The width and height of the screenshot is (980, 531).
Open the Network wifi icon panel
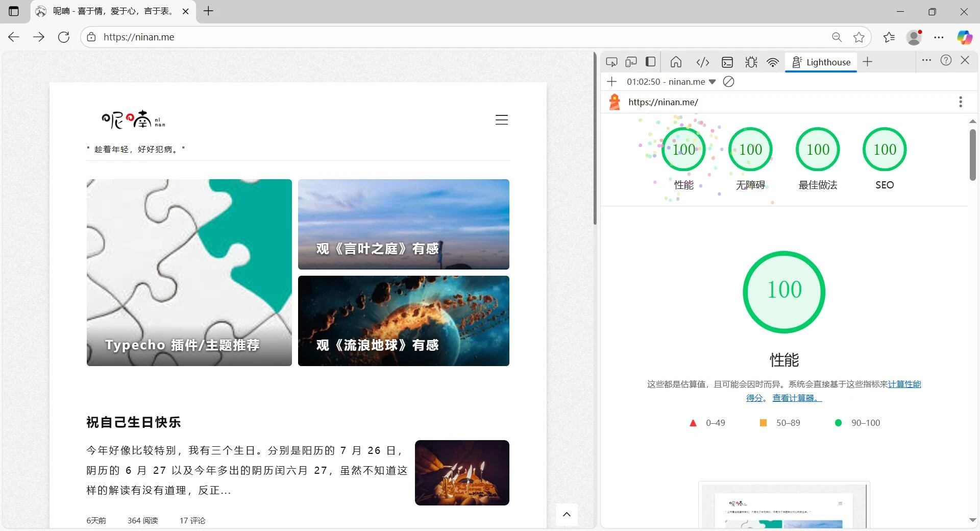coord(773,62)
